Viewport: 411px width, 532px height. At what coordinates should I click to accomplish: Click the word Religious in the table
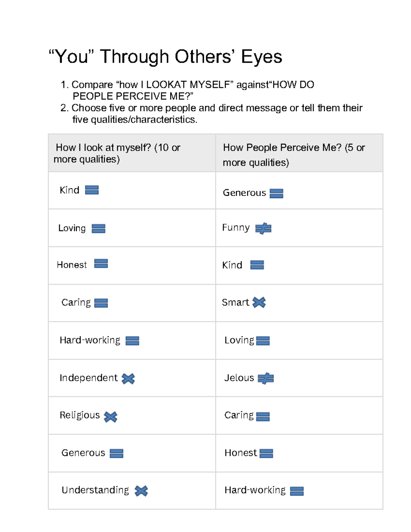pos(79,415)
